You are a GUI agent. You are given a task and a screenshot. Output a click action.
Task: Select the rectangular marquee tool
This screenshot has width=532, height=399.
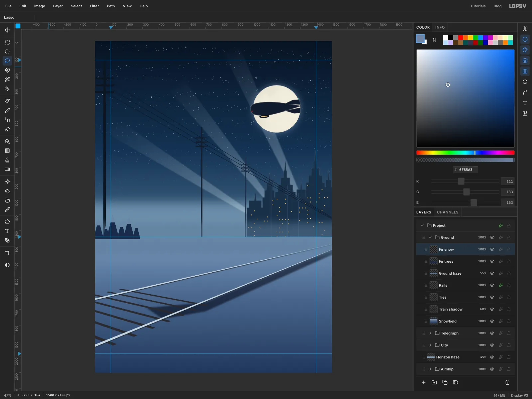(x=7, y=42)
